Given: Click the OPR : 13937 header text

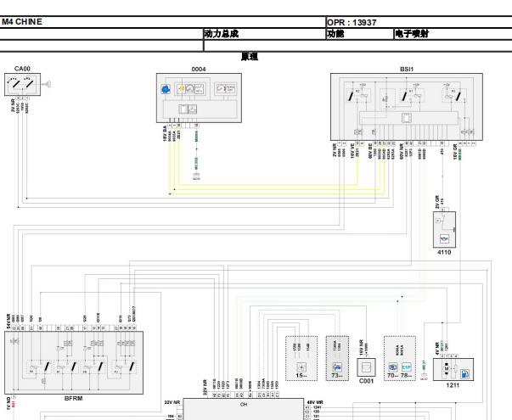Looking at the screenshot, I should coord(352,23).
